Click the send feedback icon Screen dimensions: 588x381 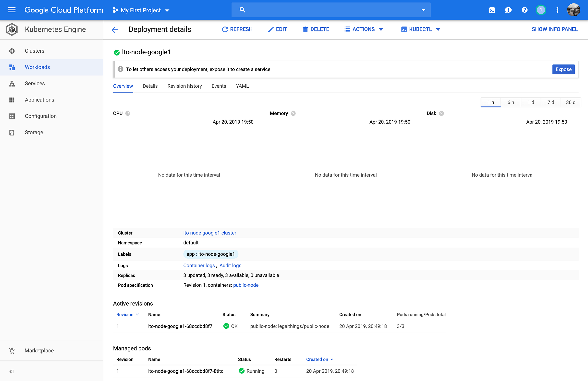(508, 10)
